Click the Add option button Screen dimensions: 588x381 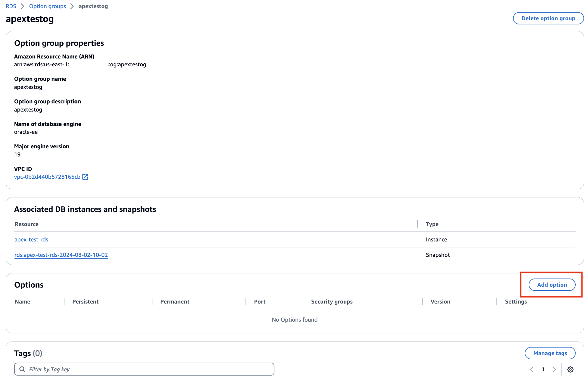pyautogui.click(x=552, y=285)
